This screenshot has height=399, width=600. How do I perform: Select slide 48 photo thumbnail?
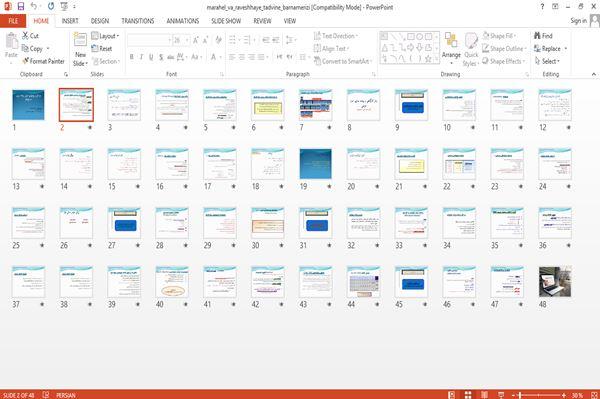pos(555,282)
